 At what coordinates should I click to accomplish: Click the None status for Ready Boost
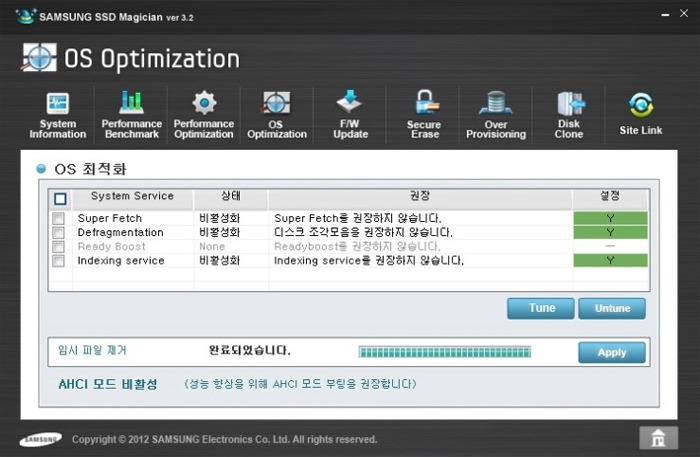[212, 247]
